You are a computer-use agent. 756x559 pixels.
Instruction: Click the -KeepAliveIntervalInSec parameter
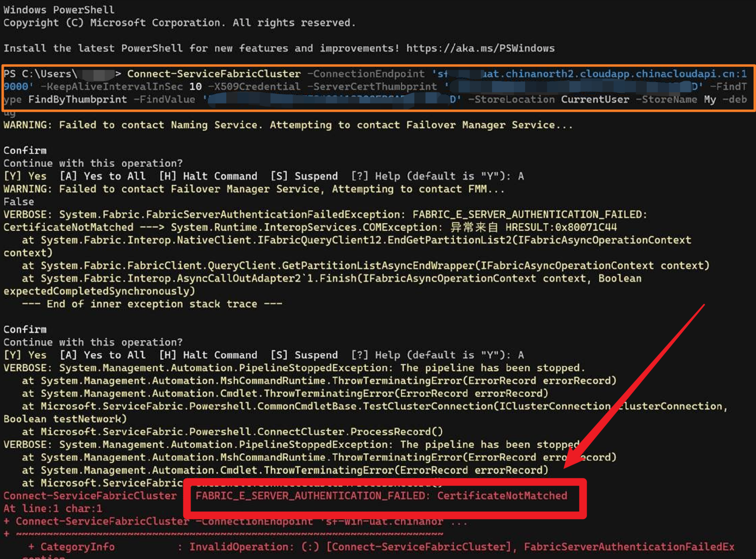point(111,87)
